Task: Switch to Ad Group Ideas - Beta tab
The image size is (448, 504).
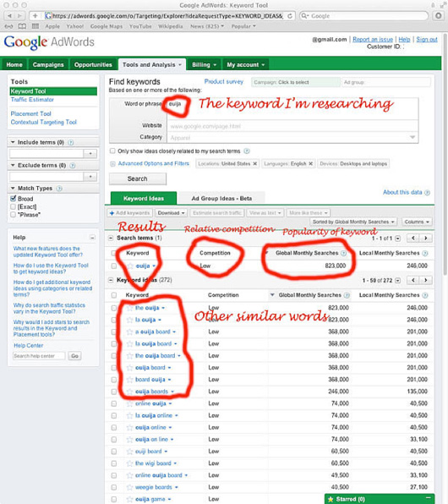Action: pos(221,199)
